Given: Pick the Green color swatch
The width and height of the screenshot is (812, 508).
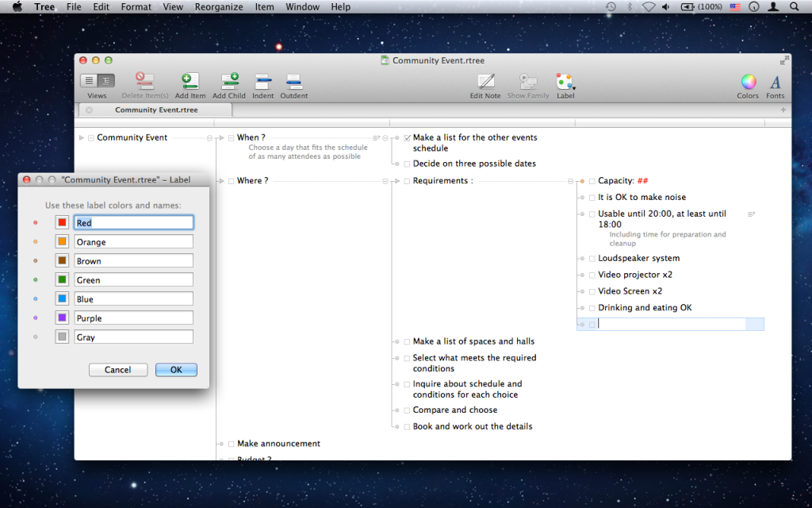Looking at the screenshot, I should pyautogui.click(x=63, y=279).
